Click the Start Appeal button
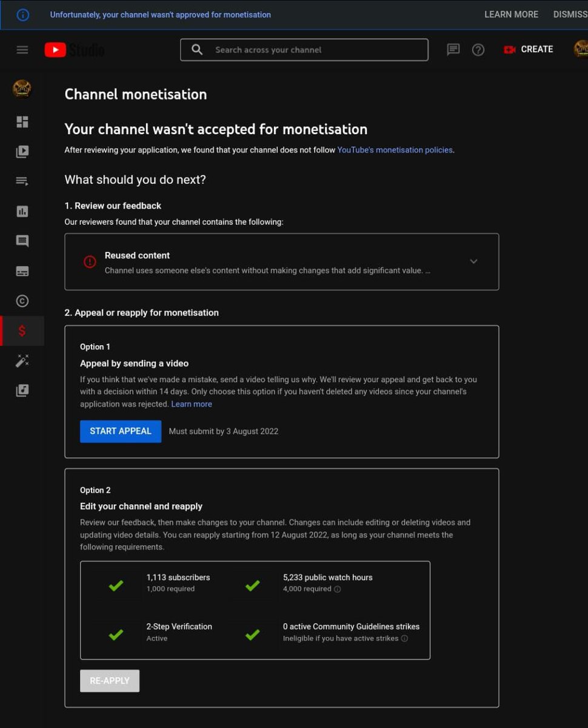This screenshot has height=728, width=588. point(121,431)
